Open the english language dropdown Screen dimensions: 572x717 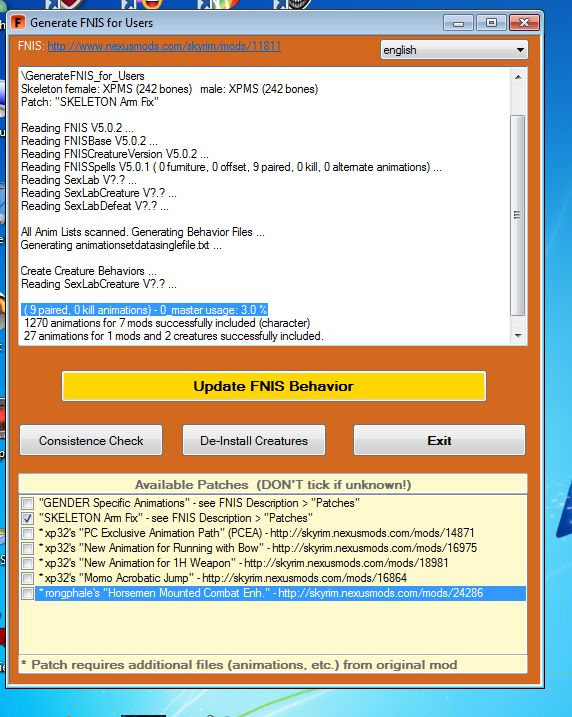pos(454,50)
